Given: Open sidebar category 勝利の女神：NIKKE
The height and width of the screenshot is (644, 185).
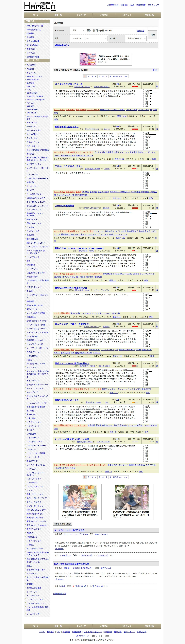Looking at the screenshot, I should tap(35, 305).
